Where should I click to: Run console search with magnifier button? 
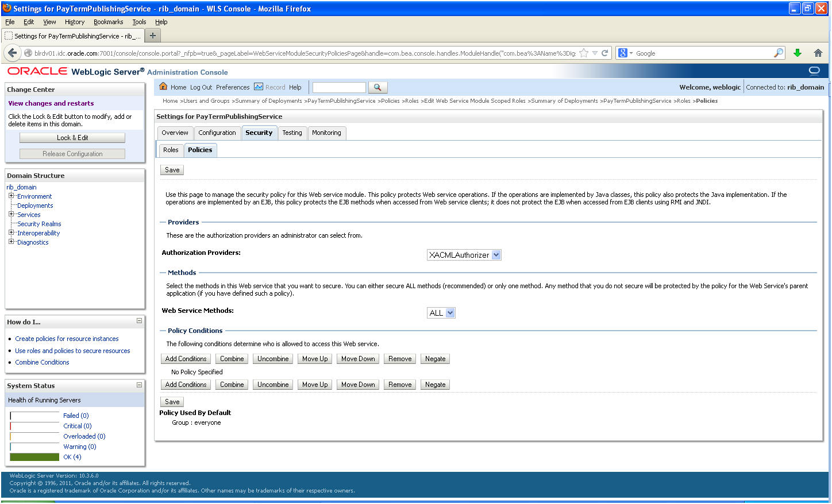point(378,87)
